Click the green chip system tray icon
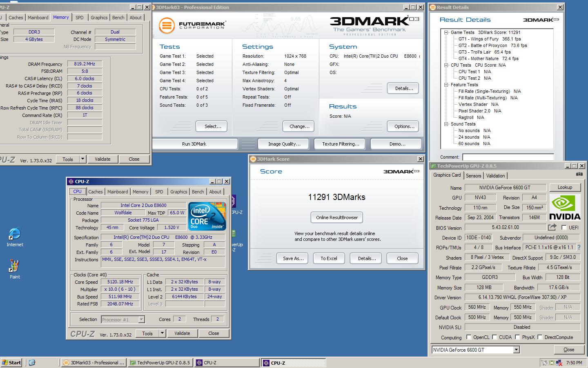 (x=552, y=363)
